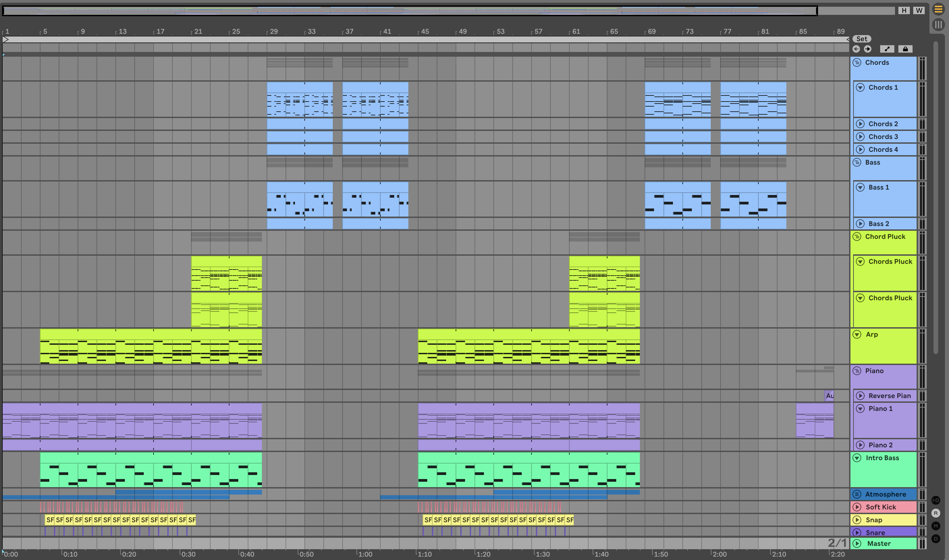Show the In/Out section (I-O)
This screenshot has width=949, height=560.
pos(936,500)
